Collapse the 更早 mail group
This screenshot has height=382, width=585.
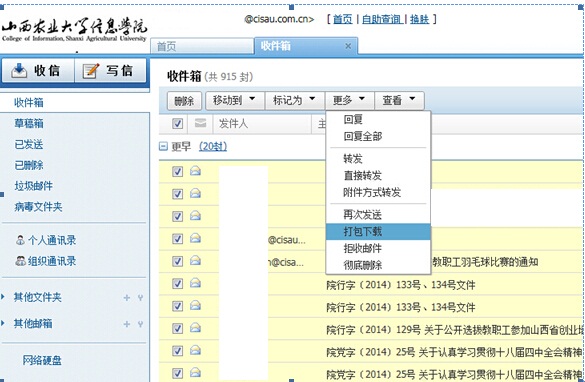point(163,146)
